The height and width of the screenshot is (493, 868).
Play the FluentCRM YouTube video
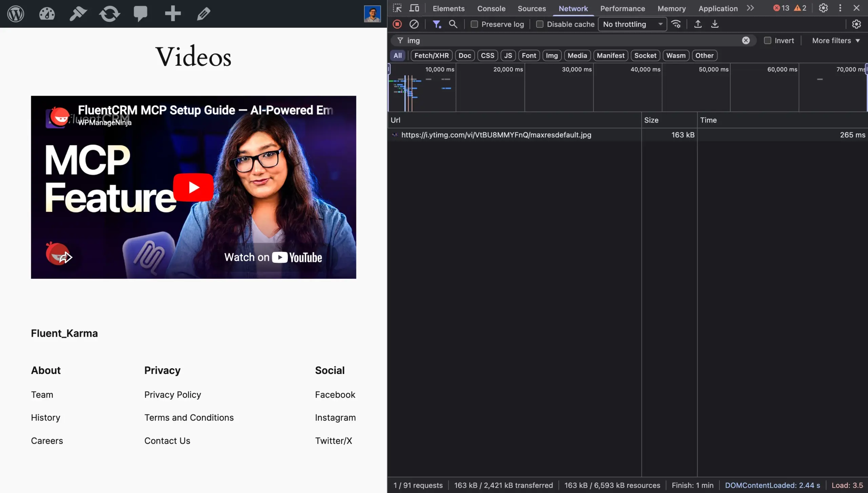(193, 187)
